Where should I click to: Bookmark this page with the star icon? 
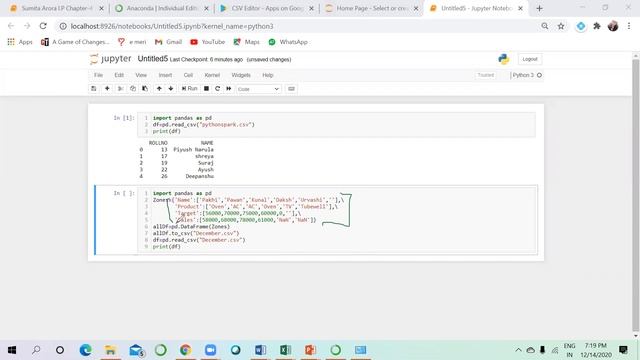click(x=561, y=26)
